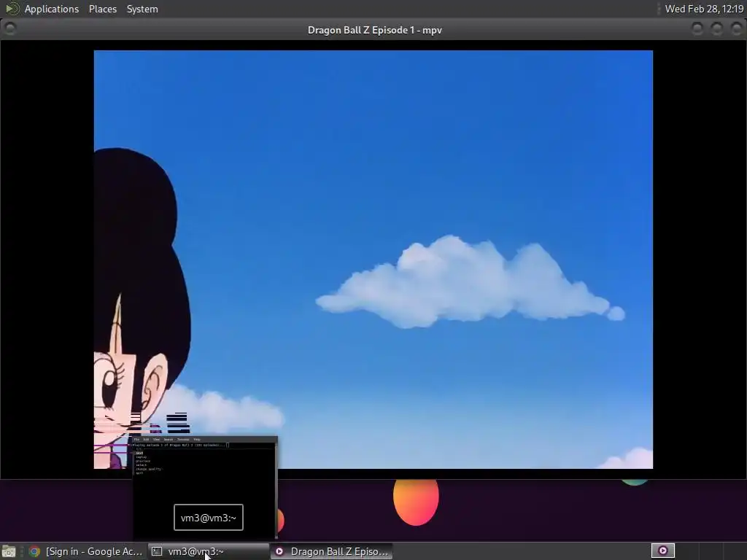Image resolution: width=747 pixels, height=560 pixels.
Task: Open the Places menu
Action: click(102, 9)
